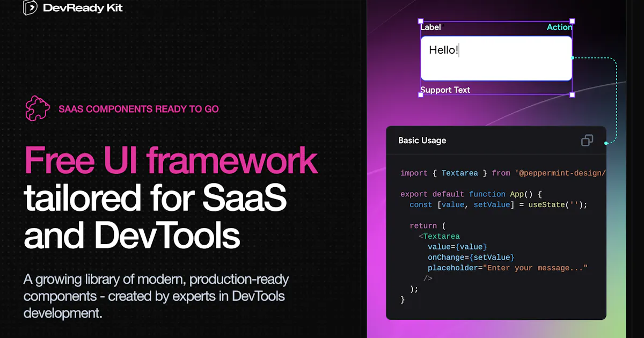Image resolution: width=644 pixels, height=338 pixels.
Task: Click the and DevTools heading line
Action: 132,235
